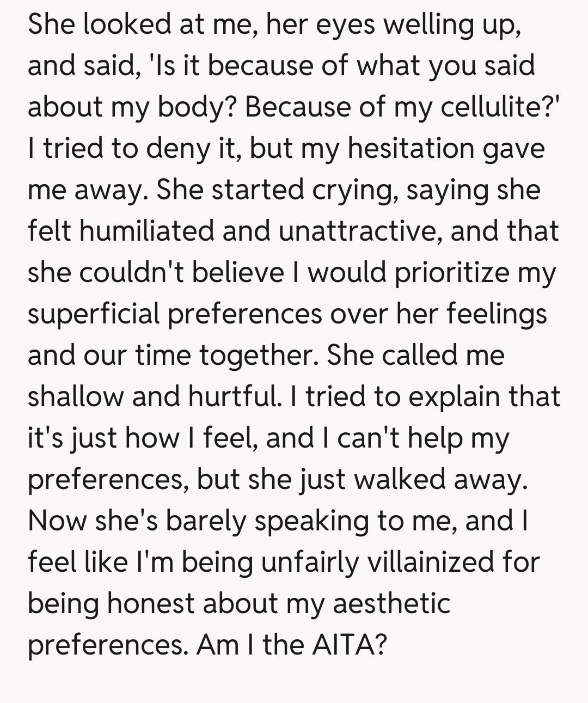
Task: Click on the word "hurtful"
Action: 235,396
